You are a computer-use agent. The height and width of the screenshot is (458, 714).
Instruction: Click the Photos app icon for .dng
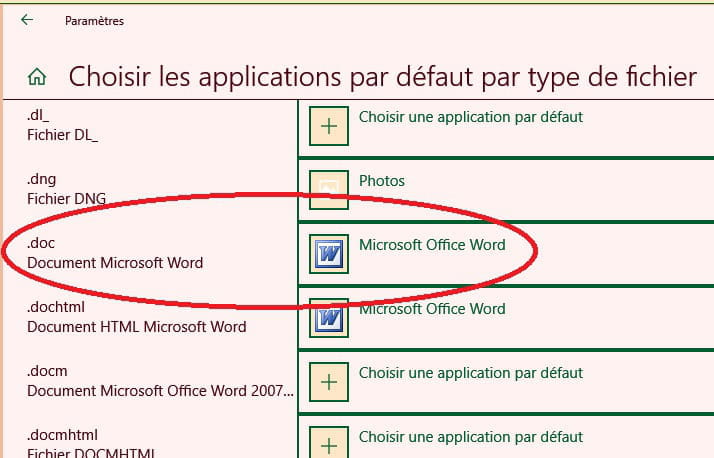click(x=329, y=190)
